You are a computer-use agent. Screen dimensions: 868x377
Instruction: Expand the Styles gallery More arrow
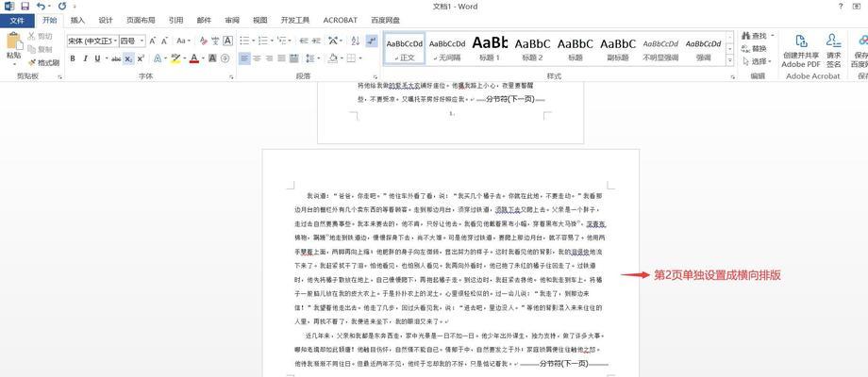pos(729,59)
